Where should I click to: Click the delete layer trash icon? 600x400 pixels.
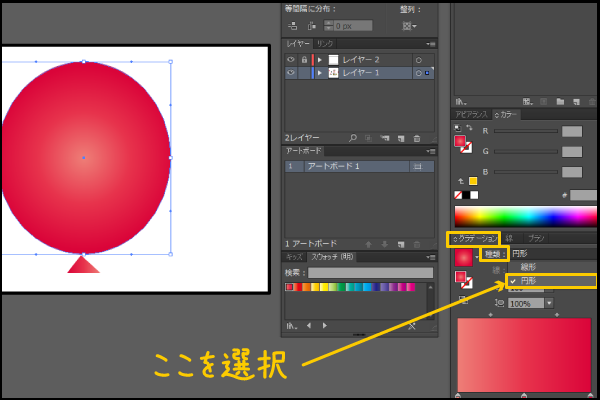tap(417, 136)
